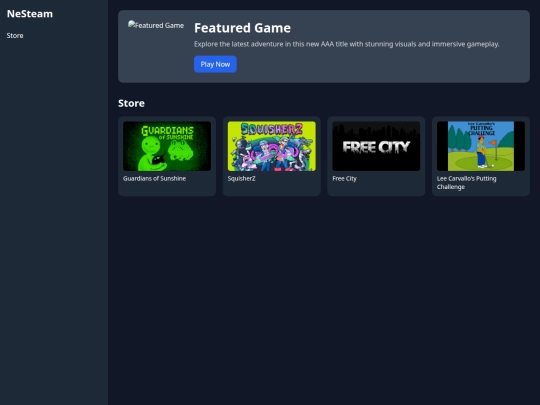Viewport: 540px width, 405px height.
Task: Click the NeSteam logo title
Action: click(30, 14)
